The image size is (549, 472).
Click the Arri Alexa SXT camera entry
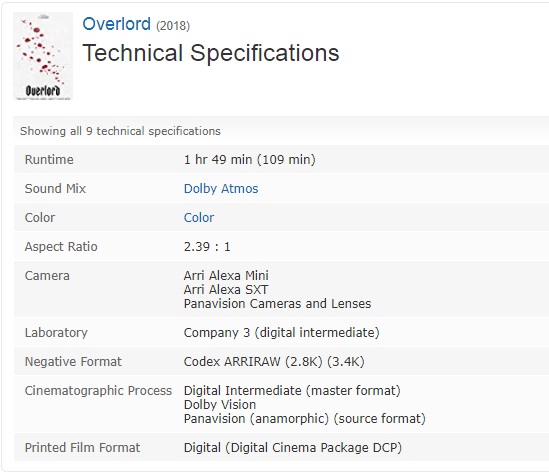[x=226, y=290]
